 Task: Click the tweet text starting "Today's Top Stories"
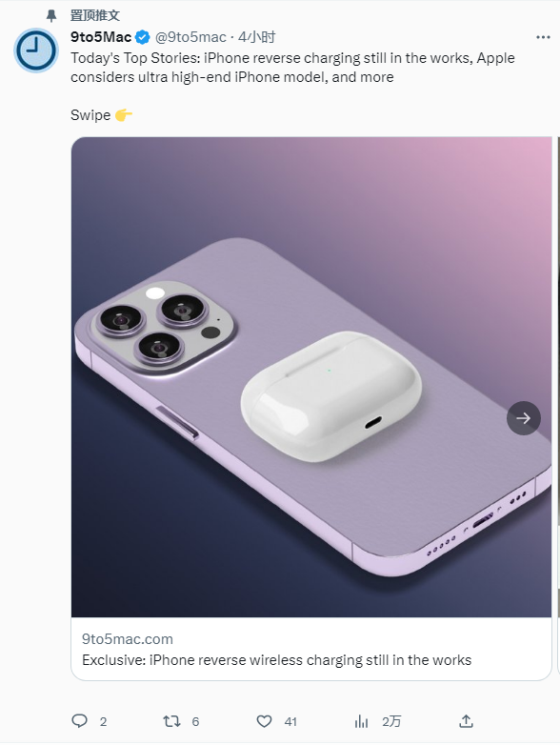point(292,68)
